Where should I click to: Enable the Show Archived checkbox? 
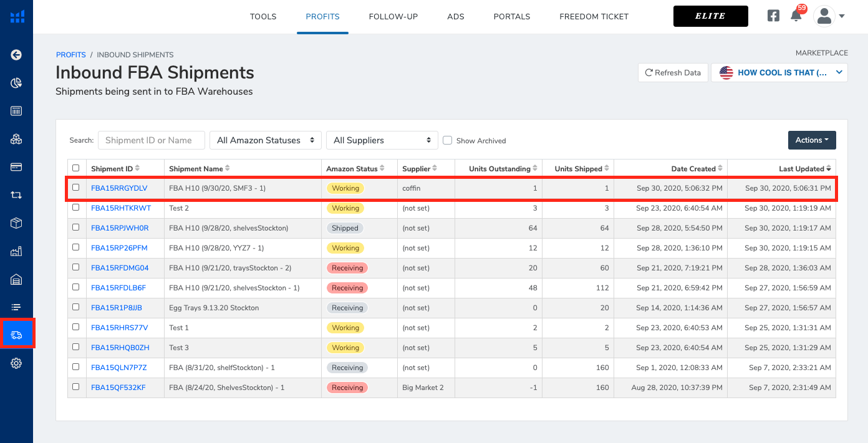tap(447, 140)
